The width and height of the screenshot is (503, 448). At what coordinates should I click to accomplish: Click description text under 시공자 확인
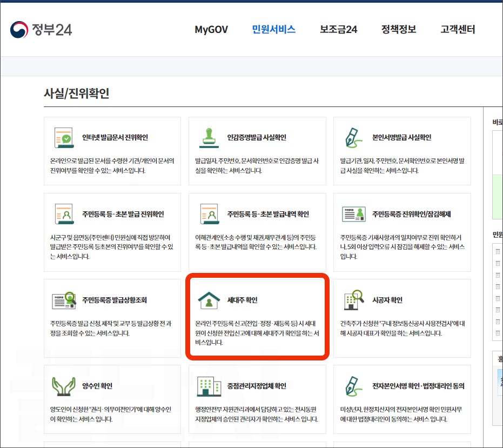pyautogui.click(x=403, y=328)
